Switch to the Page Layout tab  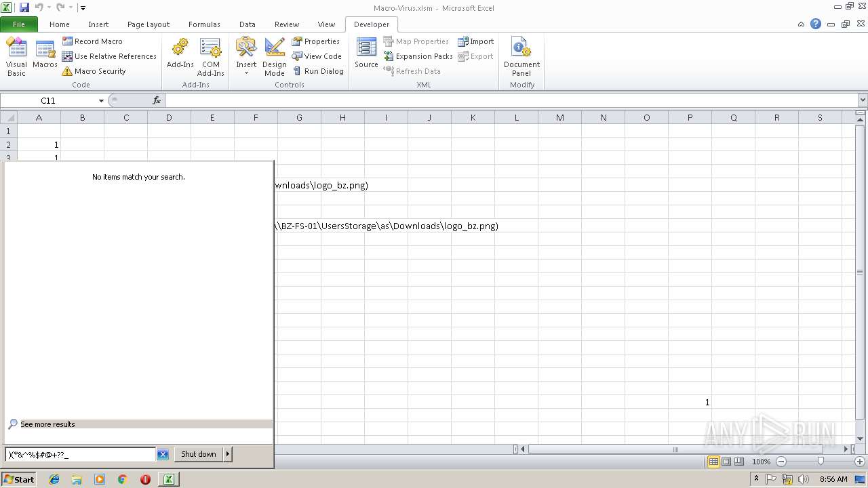(x=149, y=24)
